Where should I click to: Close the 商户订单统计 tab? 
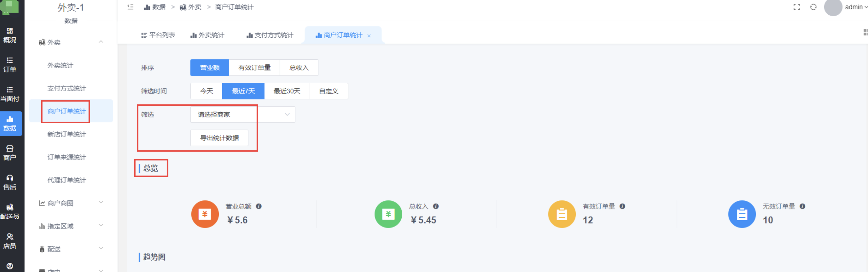tap(369, 36)
